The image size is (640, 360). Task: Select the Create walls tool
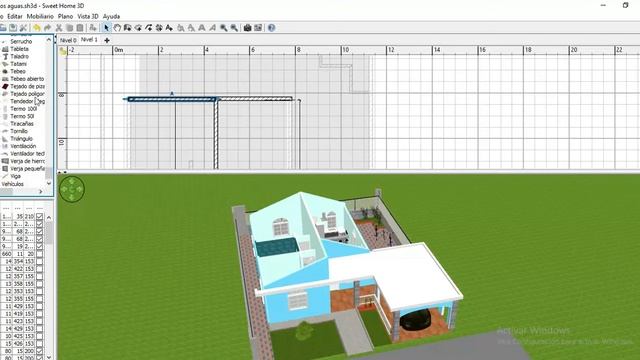pos(127,28)
